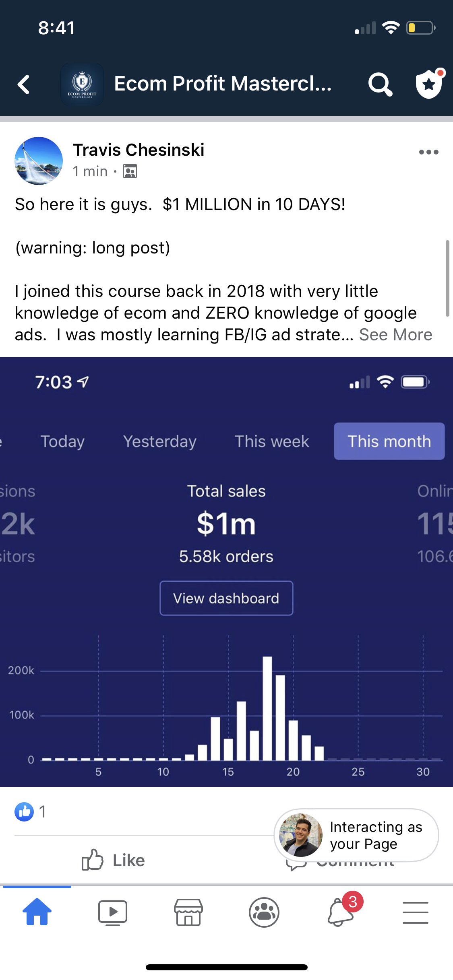Viewport: 453px width, 980px height.
Task: Tap Travis Chesinski's profile picture
Action: (x=39, y=161)
